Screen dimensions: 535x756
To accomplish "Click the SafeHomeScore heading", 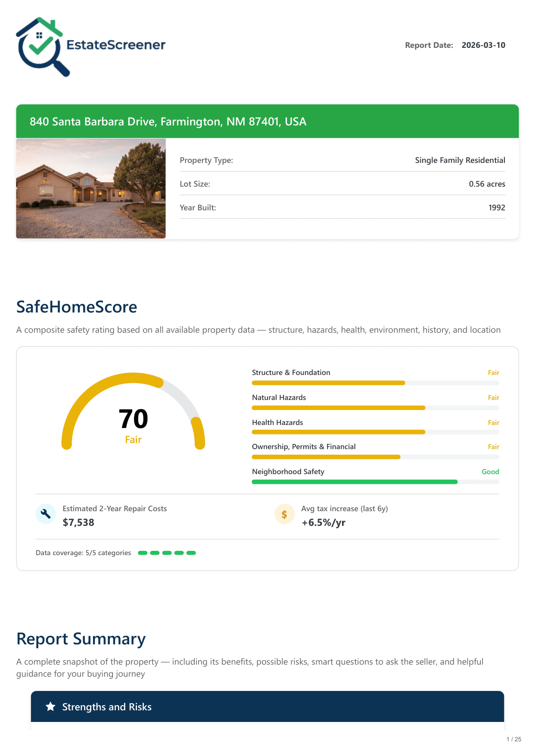I will tap(77, 307).
